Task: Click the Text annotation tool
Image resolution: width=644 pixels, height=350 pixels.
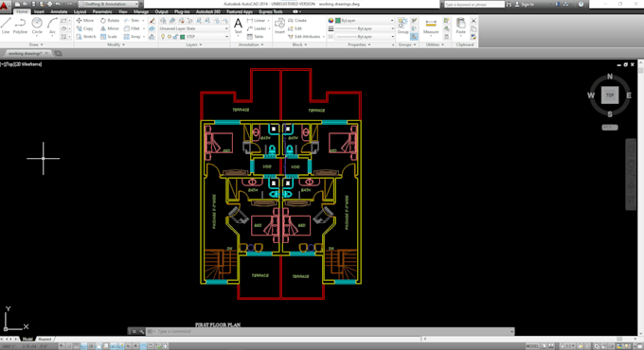Action: coord(238,26)
